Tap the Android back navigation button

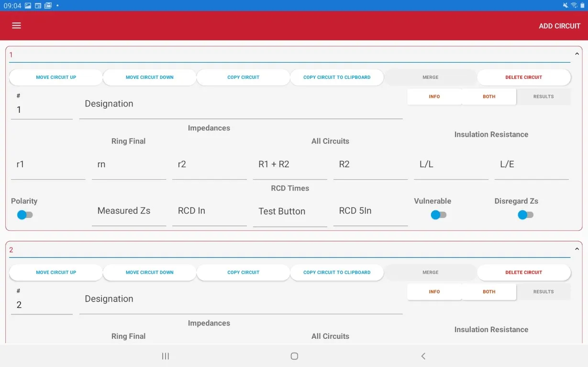[423, 356]
